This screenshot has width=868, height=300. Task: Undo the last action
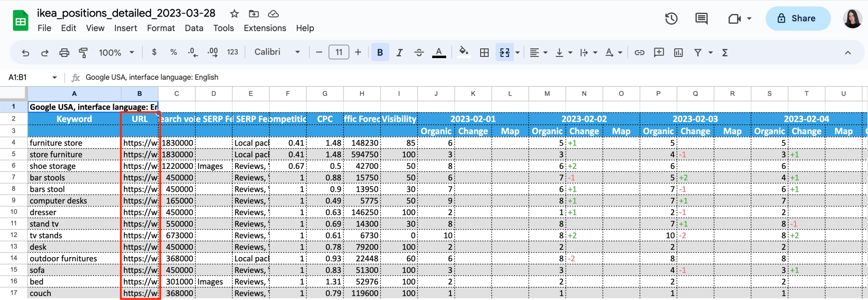[x=25, y=53]
